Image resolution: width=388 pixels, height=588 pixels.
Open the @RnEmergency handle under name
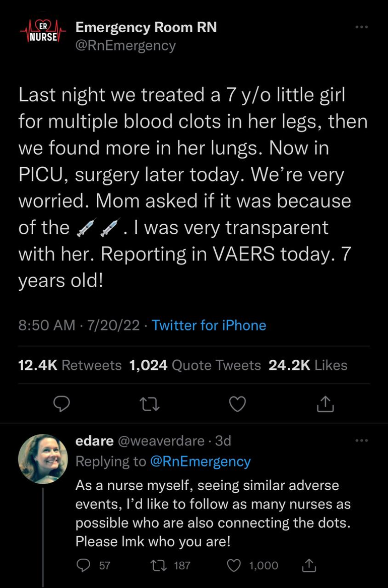pyautogui.click(x=125, y=46)
